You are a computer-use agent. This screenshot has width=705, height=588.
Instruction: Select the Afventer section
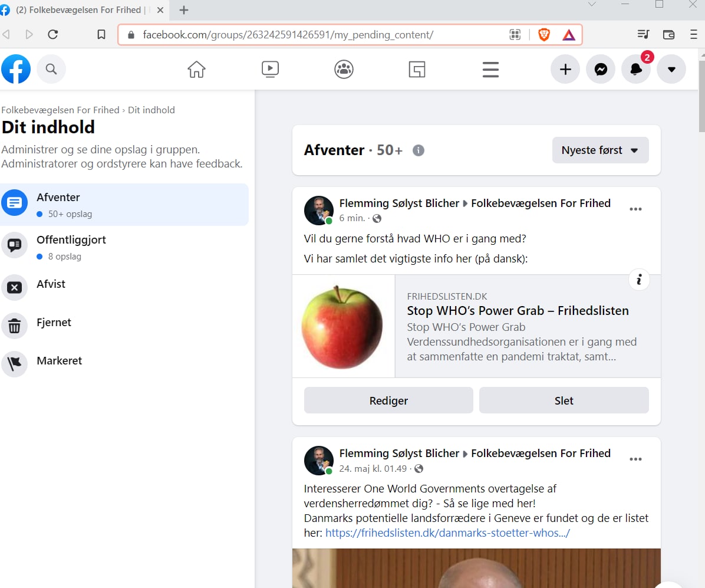(x=124, y=205)
